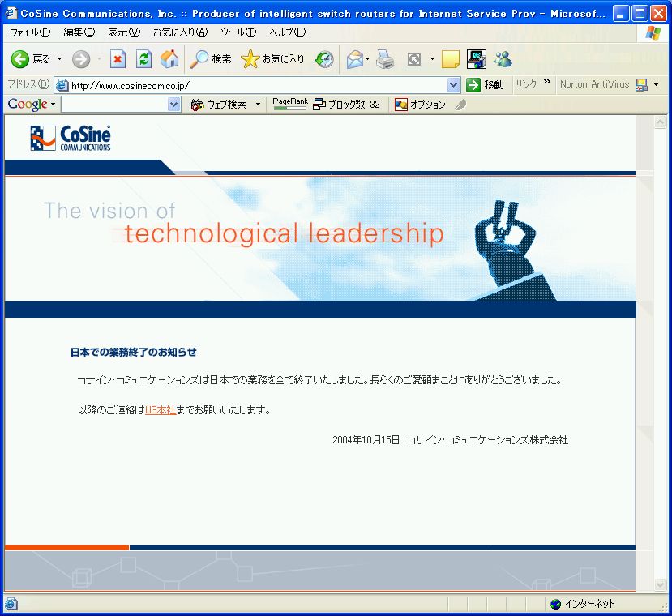
Task: Print the page with the printer icon
Action: tap(385, 59)
